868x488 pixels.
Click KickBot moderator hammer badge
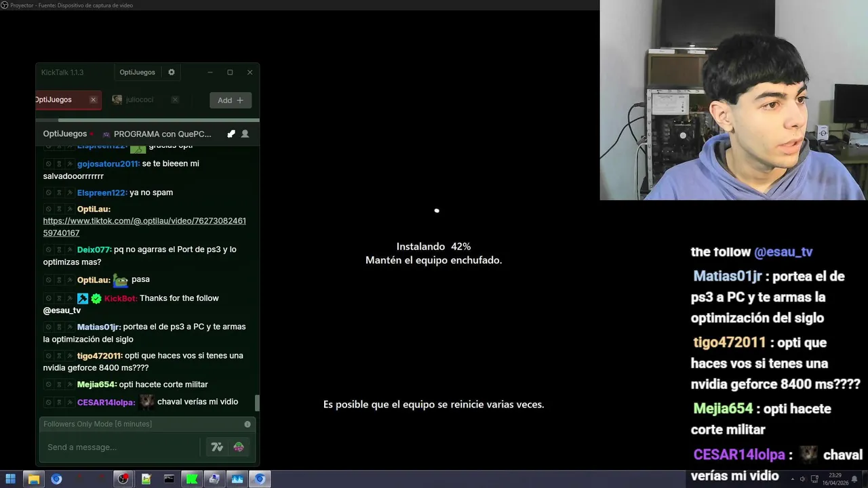[83, 298]
